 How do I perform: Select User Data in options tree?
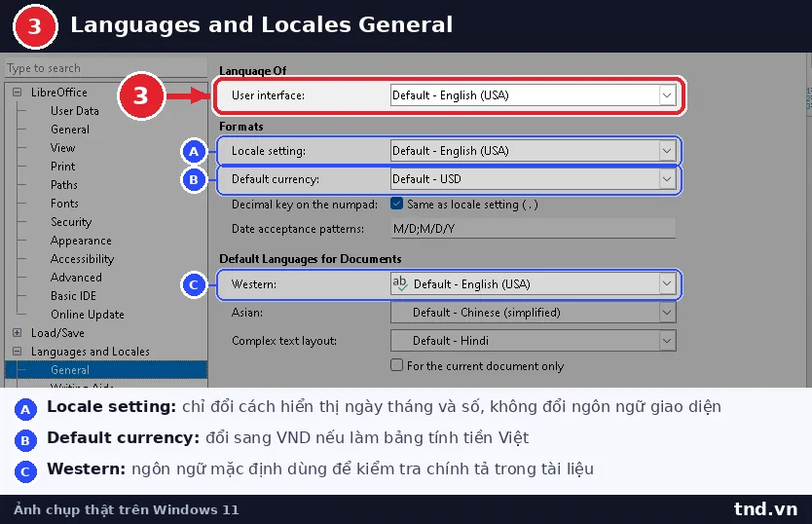[75, 111]
